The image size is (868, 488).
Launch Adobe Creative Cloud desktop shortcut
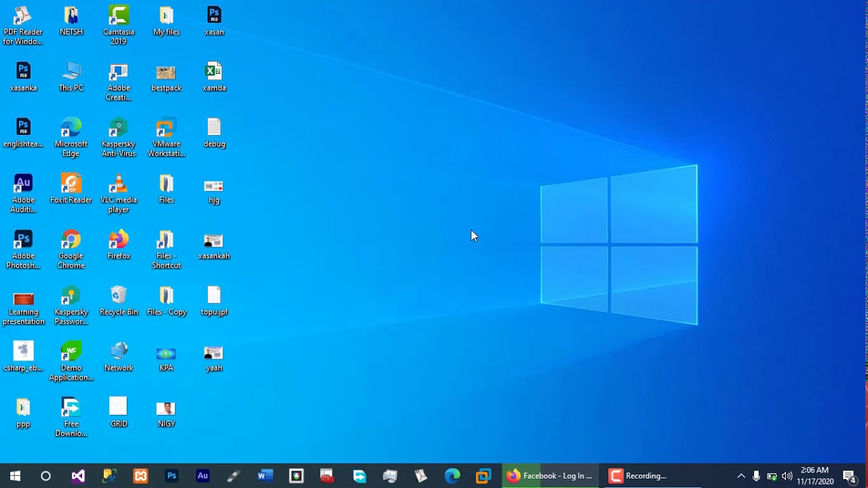119,82
